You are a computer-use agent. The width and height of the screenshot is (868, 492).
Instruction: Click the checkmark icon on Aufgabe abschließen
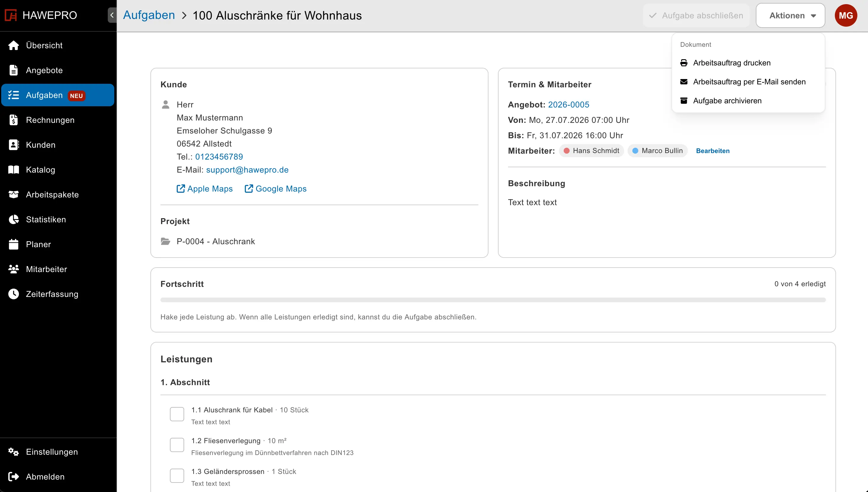coord(653,16)
